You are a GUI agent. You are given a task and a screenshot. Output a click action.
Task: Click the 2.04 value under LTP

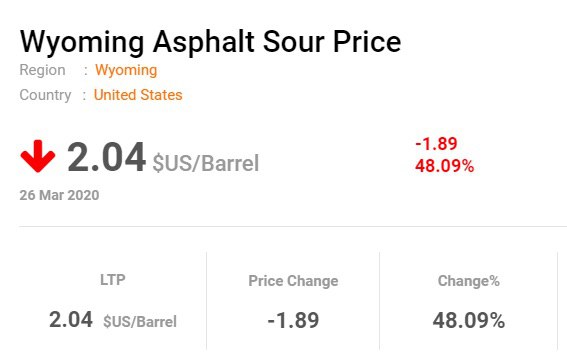71,320
